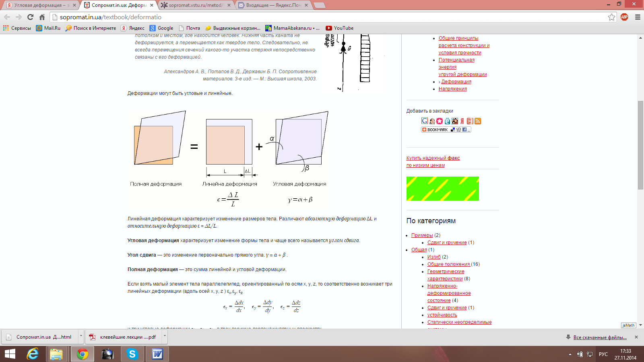Click the BOOKMARK share button
Image resolution: width=644 pixels, height=362 pixels.
pos(446,130)
